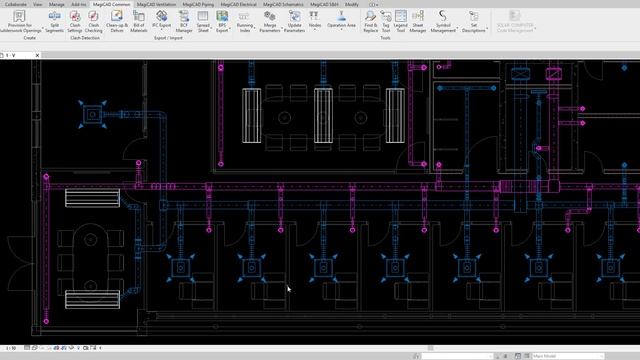Click the IFC Export icon
This screenshot has height=360, width=640.
point(162,16)
